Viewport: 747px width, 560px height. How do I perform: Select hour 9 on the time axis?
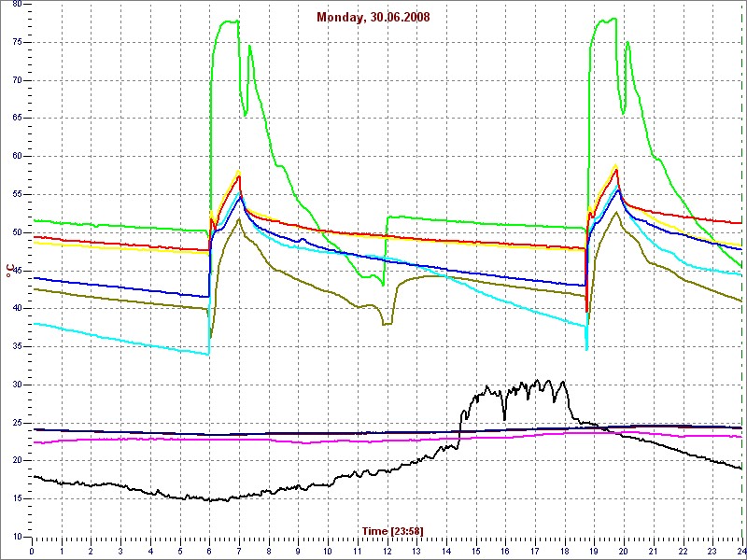[298, 551]
